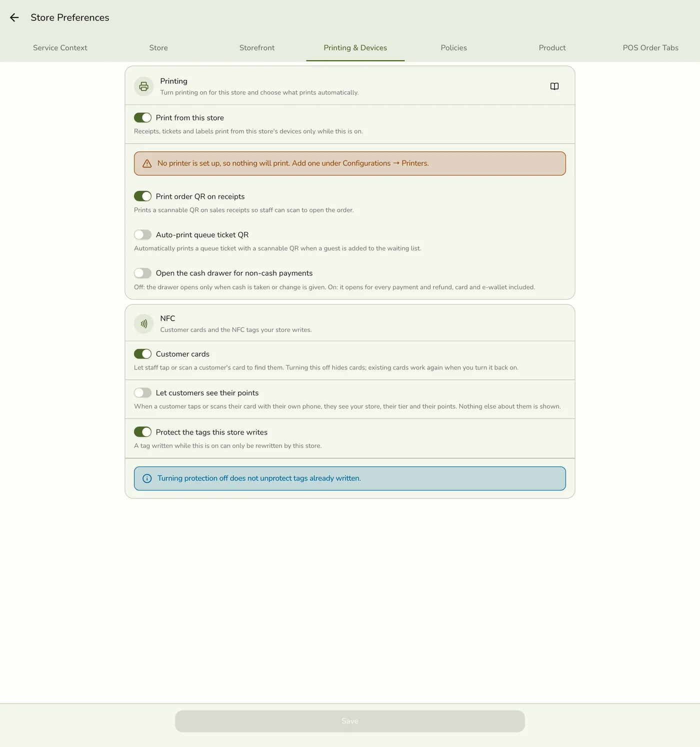The image size is (700, 747).
Task: Click the printer icon in Printing header
Action: [143, 86]
